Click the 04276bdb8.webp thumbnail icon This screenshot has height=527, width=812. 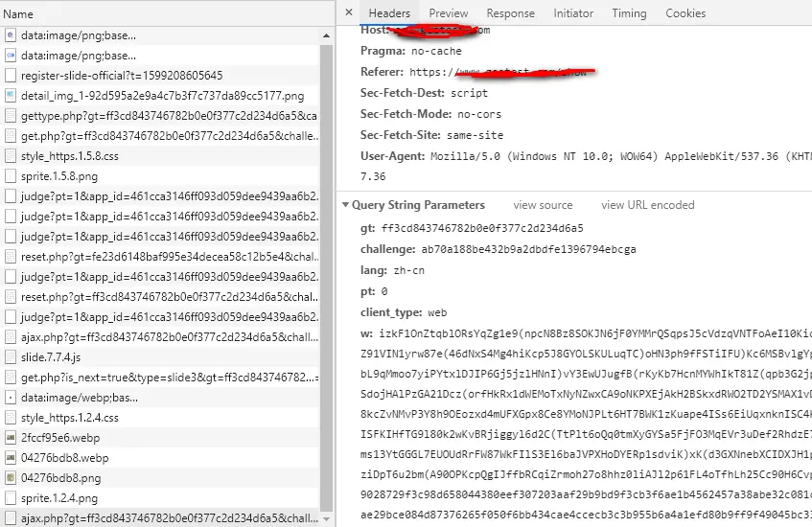click(11, 458)
